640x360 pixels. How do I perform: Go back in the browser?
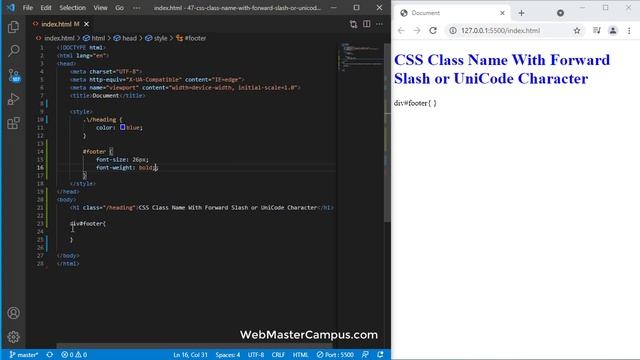click(401, 31)
